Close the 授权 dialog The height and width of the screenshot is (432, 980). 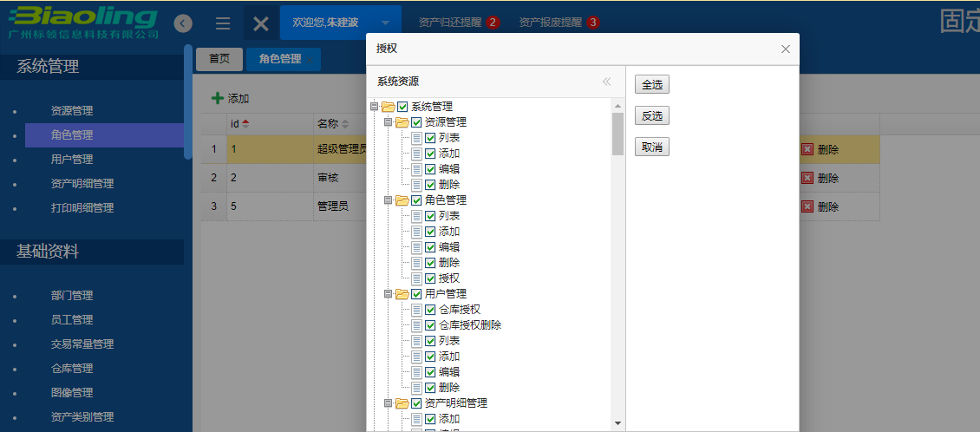(x=786, y=49)
